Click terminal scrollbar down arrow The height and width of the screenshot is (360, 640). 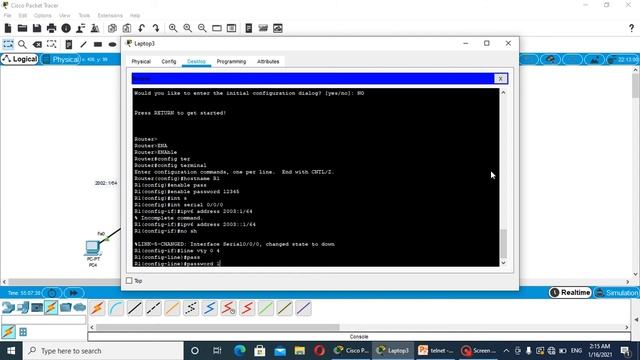(x=503, y=263)
